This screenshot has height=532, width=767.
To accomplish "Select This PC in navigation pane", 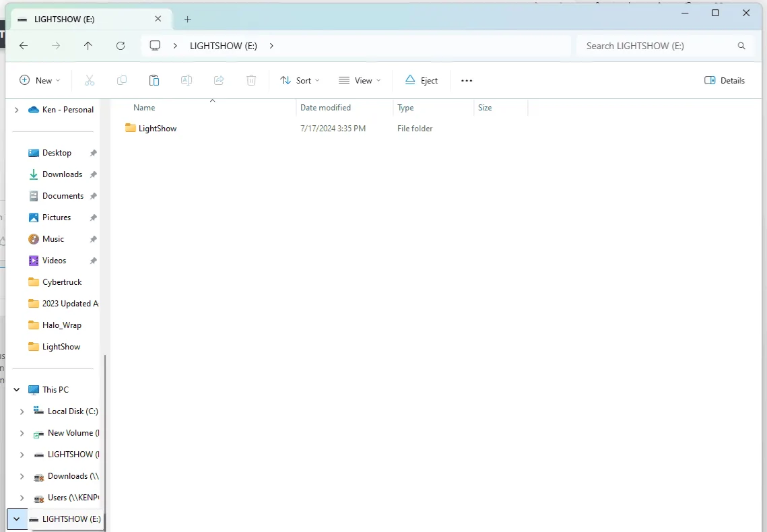I will [x=55, y=389].
